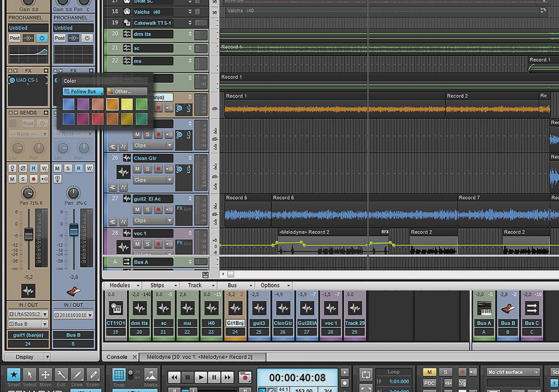Toggle the Loop on/off icon

coord(366,374)
